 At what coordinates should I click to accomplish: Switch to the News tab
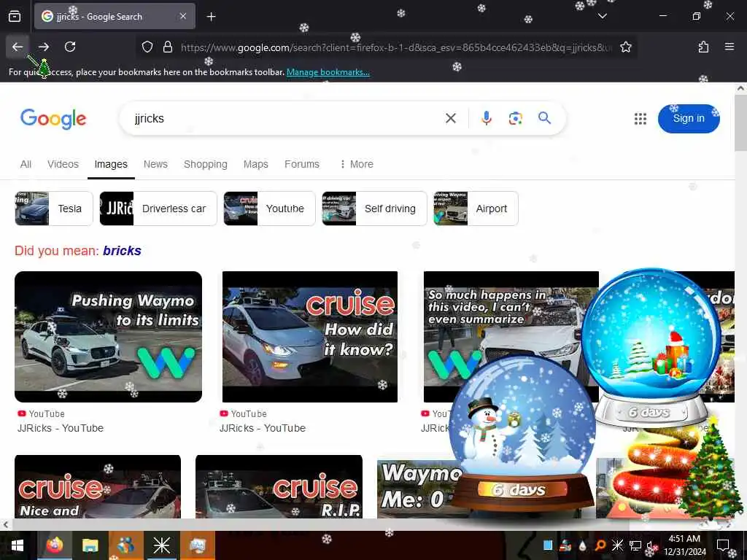155,164
